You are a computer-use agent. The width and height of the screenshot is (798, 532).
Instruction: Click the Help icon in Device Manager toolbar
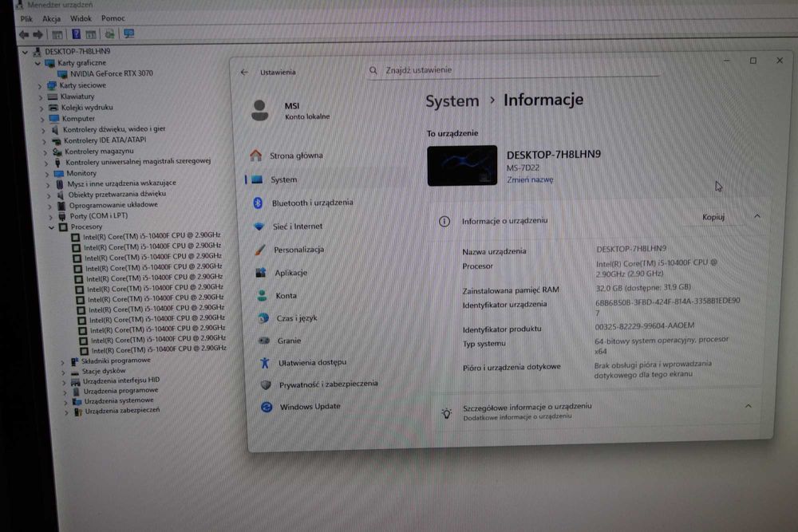click(76, 34)
